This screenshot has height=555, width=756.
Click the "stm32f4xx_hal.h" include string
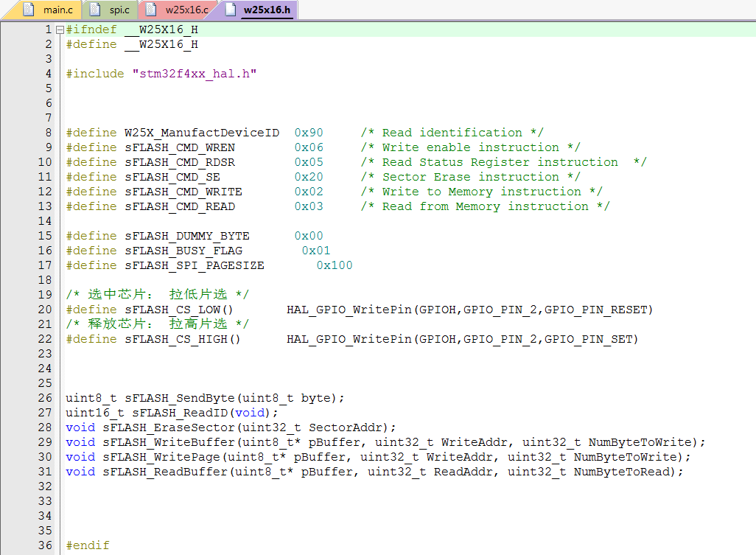coord(195,74)
